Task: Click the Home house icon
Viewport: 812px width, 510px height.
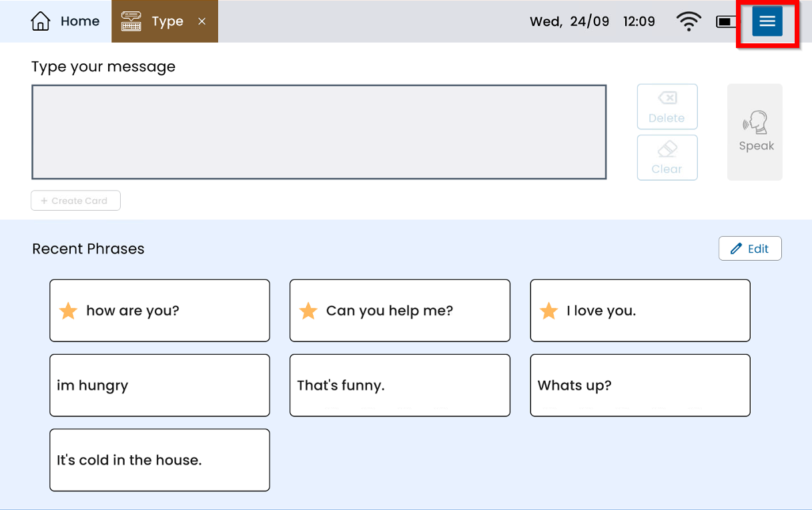Action: pyautogui.click(x=41, y=21)
